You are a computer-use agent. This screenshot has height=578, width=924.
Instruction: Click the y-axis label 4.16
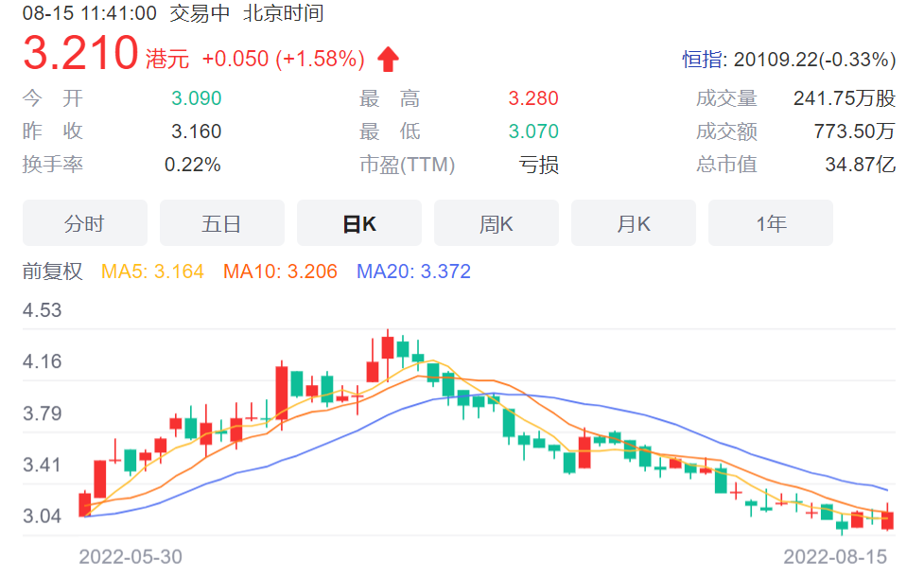click(42, 361)
